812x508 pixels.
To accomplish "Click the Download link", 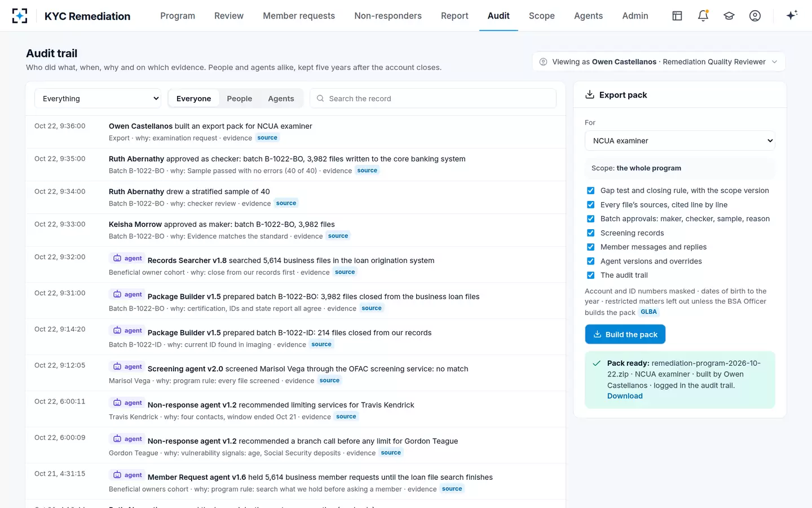I will point(625,396).
